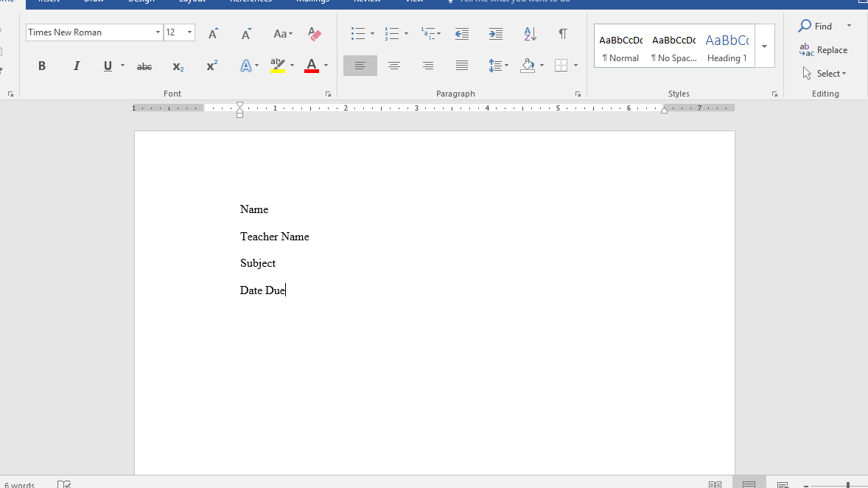868x488 pixels.
Task: Open the Font Size dropdown
Action: click(189, 32)
